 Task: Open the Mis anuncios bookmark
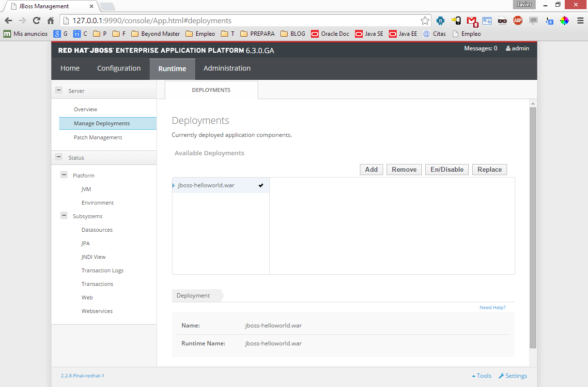(26, 34)
